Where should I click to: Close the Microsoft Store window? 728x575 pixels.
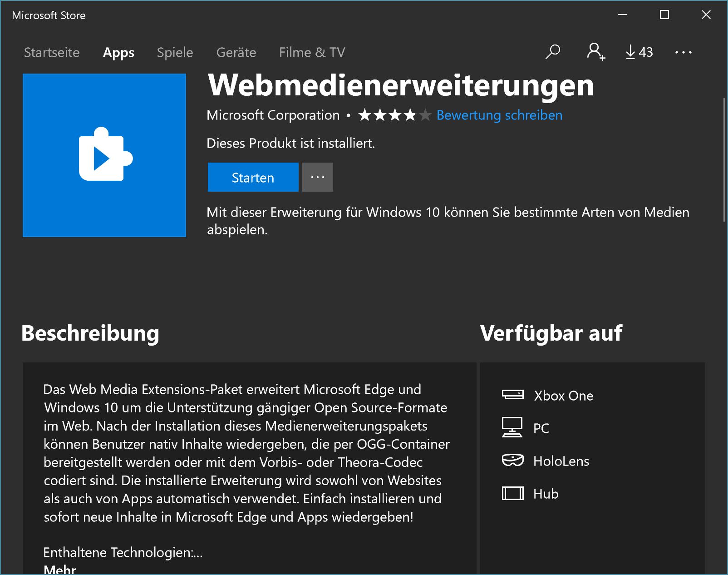click(x=706, y=15)
